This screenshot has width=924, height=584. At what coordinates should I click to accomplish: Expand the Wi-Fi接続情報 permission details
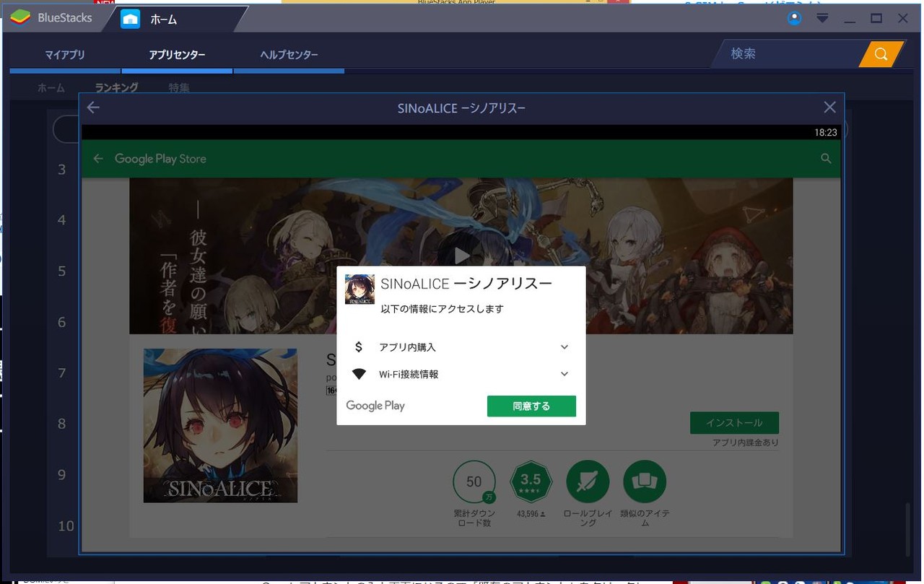pos(565,374)
